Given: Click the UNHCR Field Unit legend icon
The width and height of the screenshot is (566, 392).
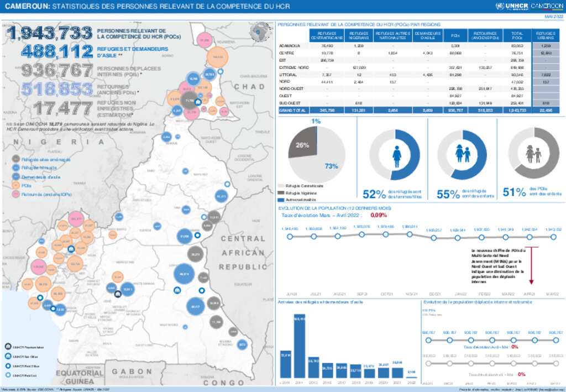Looking at the screenshot, I should pyautogui.click(x=8, y=375).
